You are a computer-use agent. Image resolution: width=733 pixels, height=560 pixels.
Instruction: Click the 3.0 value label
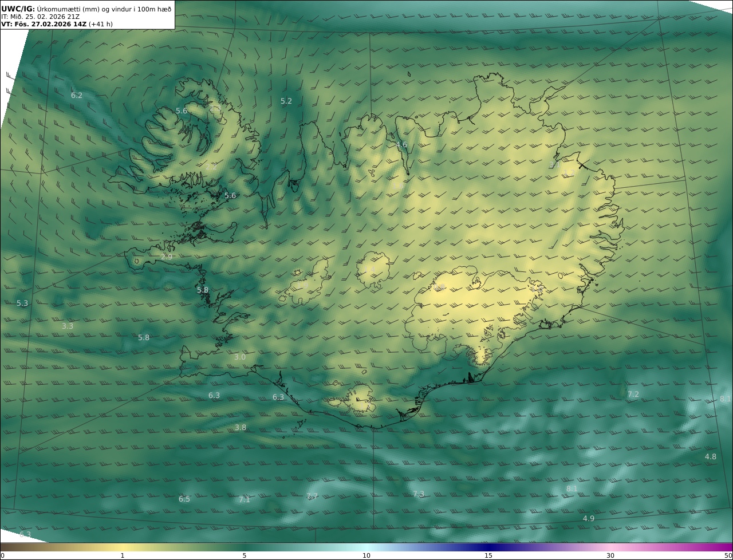click(x=240, y=357)
